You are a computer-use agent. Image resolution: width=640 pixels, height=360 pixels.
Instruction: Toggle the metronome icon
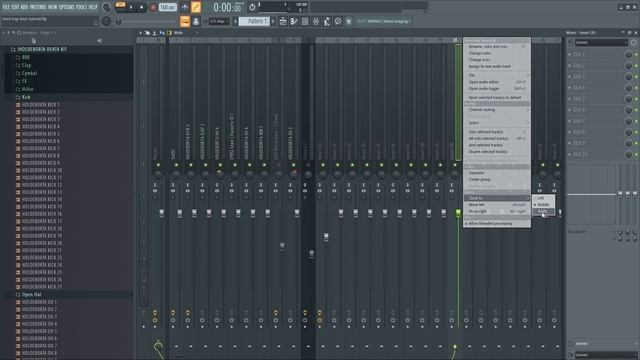coord(185,7)
